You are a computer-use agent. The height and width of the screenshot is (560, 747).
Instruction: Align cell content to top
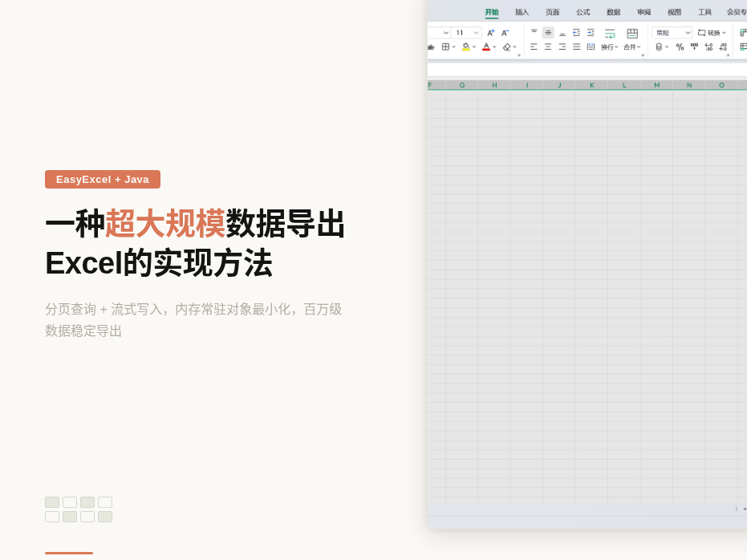(534, 32)
